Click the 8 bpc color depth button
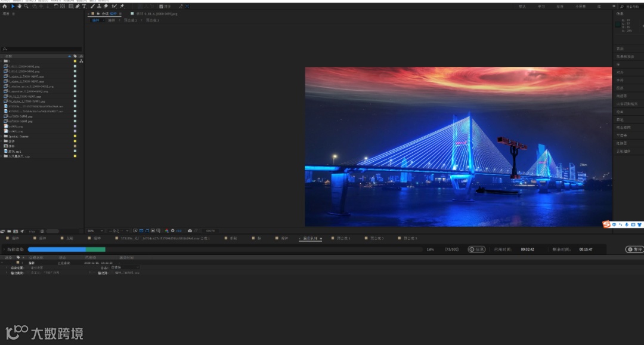644x345 pixels. [32, 232]
